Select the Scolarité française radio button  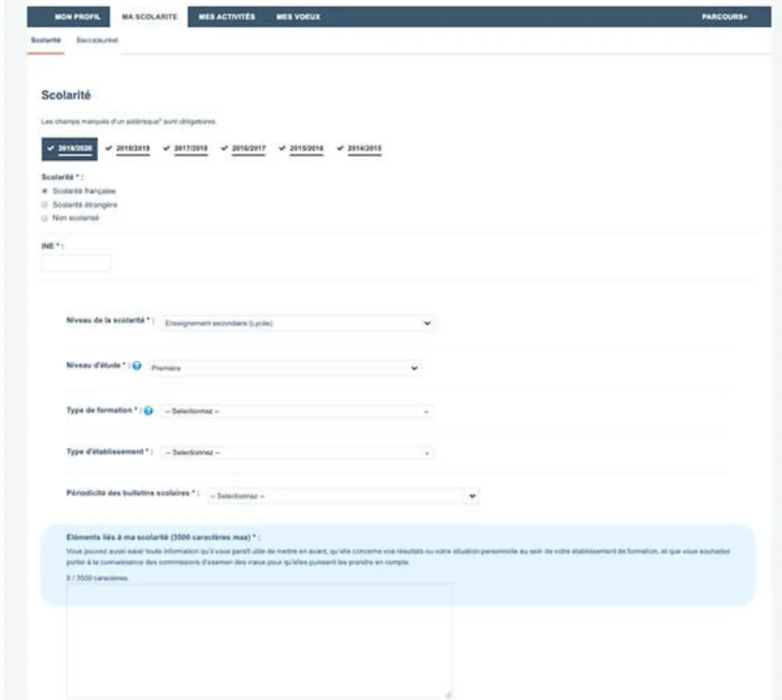[45, 191]
